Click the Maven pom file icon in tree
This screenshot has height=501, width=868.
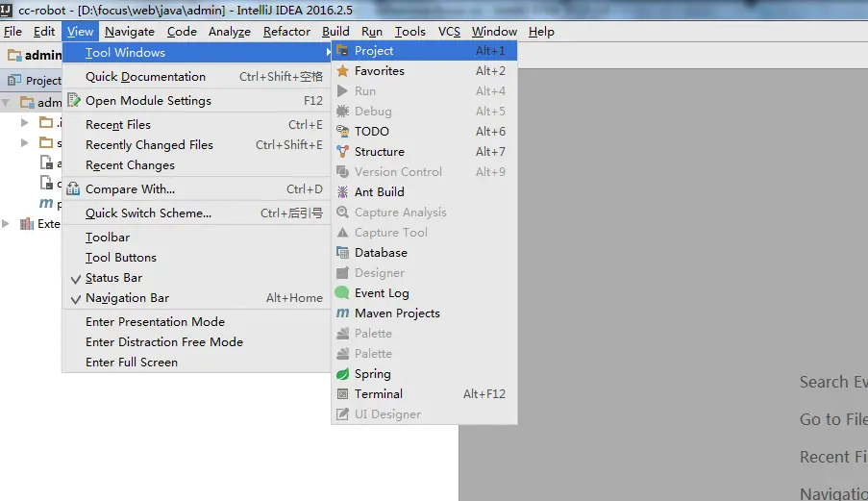(46, 203)
